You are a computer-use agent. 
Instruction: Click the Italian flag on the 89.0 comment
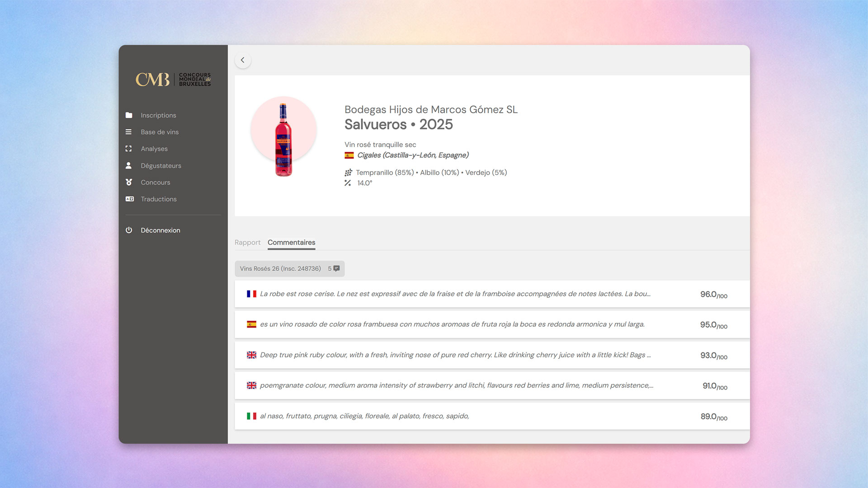(251, 416)
